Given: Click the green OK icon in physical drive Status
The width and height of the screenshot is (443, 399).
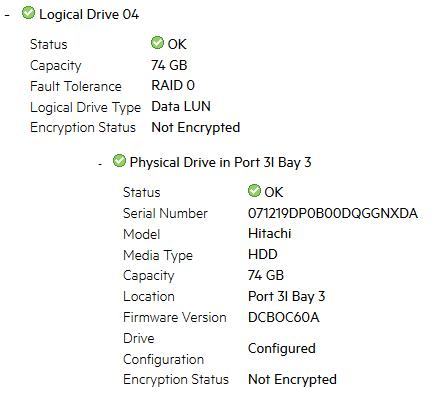Looking at the screenshot, I should pos(254,191).
